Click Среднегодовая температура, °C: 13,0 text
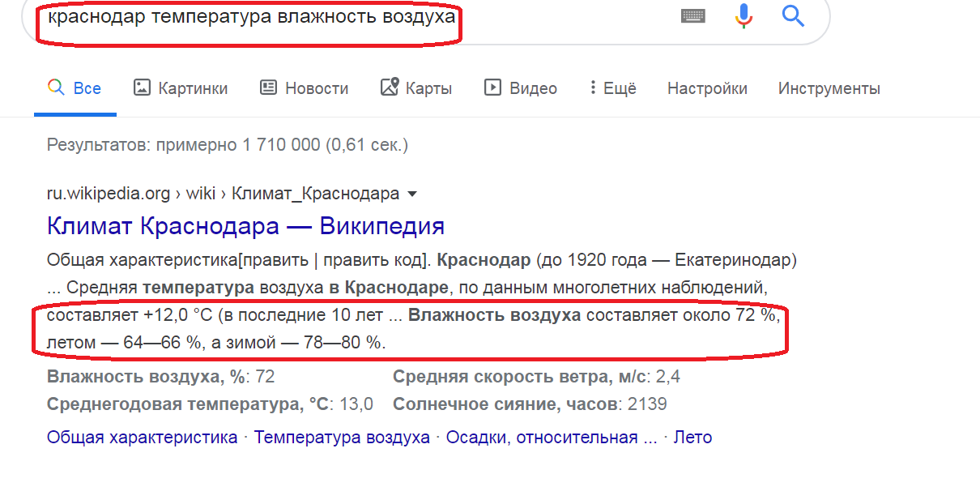The width and height of the screenshot is (980, 487). 210,404
